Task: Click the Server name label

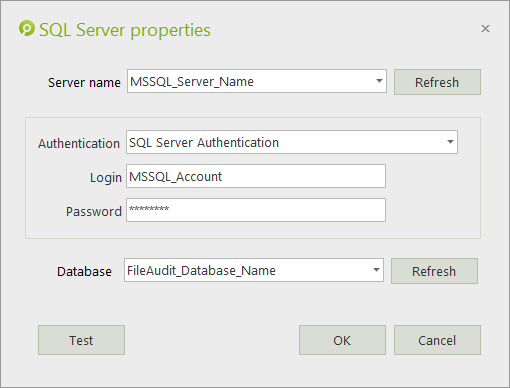Action: (x=84, y=82)
